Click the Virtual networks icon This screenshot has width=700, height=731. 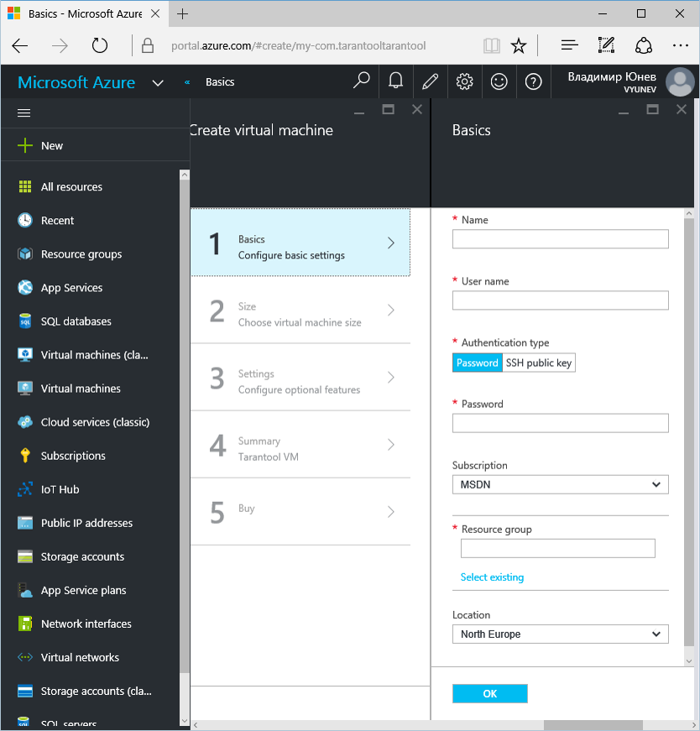pyautogui.click(x=24, y=657)
